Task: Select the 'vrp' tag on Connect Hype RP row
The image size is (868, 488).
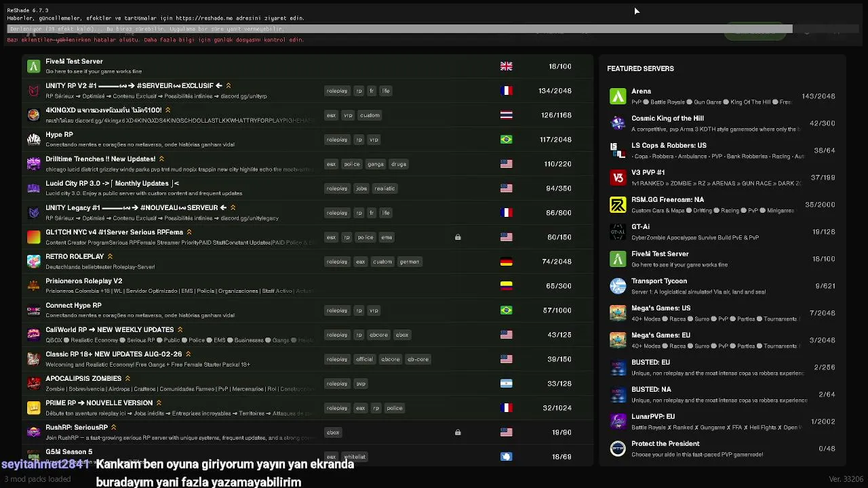Action: pos(374,310)
